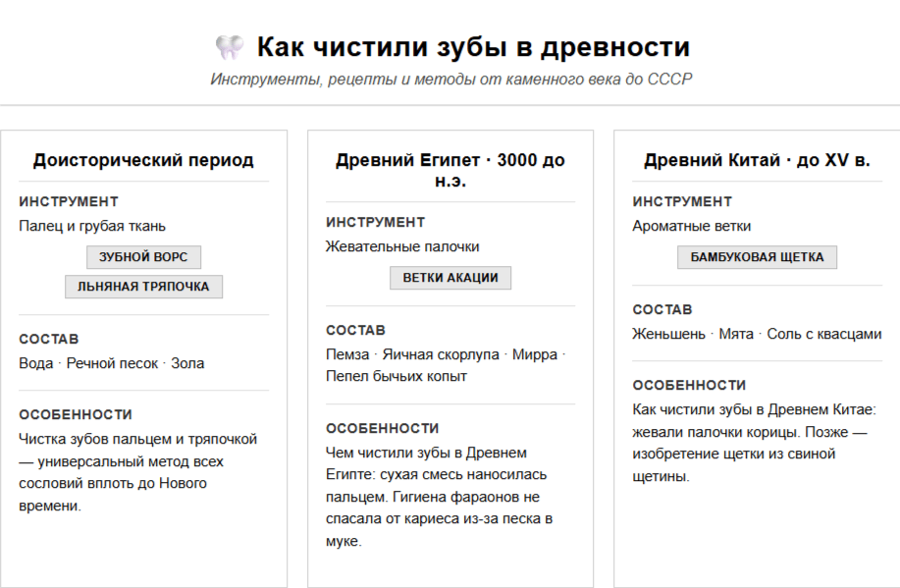Click the ingredient Речной песок

(x=112, y=363)
